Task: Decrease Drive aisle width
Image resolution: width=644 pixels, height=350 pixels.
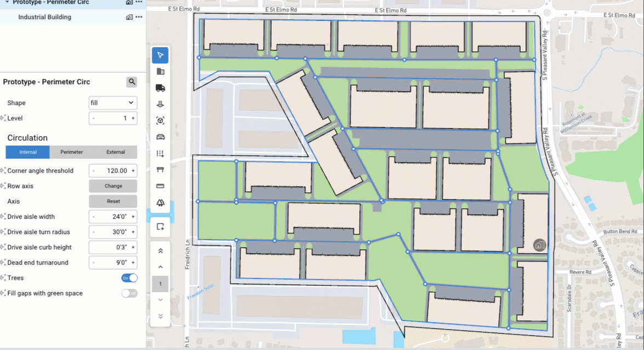Action: [94, 217]
